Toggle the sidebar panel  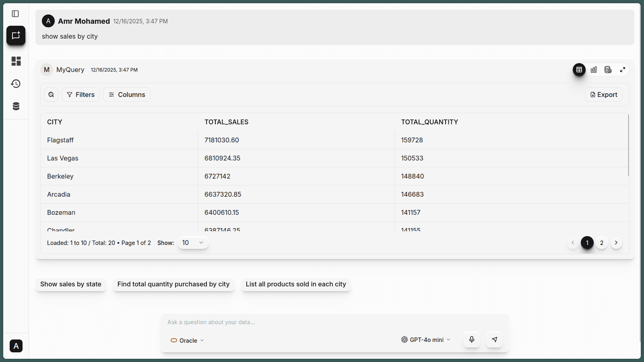(x=16, y=13)
